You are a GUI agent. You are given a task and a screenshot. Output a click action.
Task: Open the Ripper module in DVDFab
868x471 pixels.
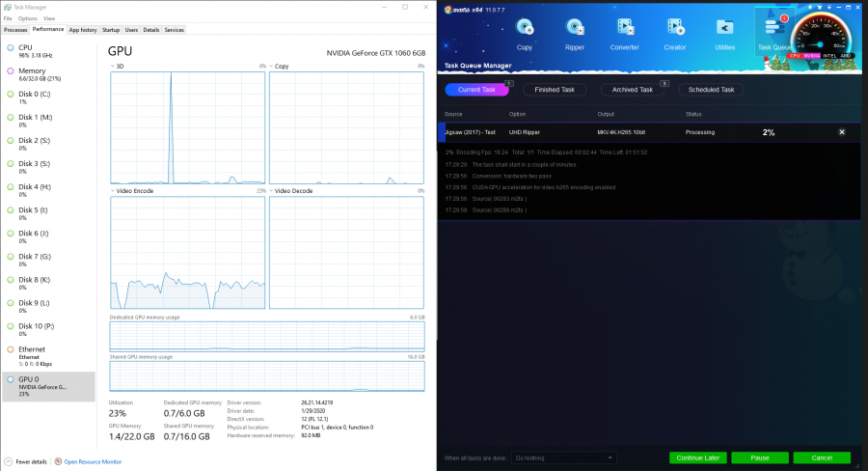point(575,35)
